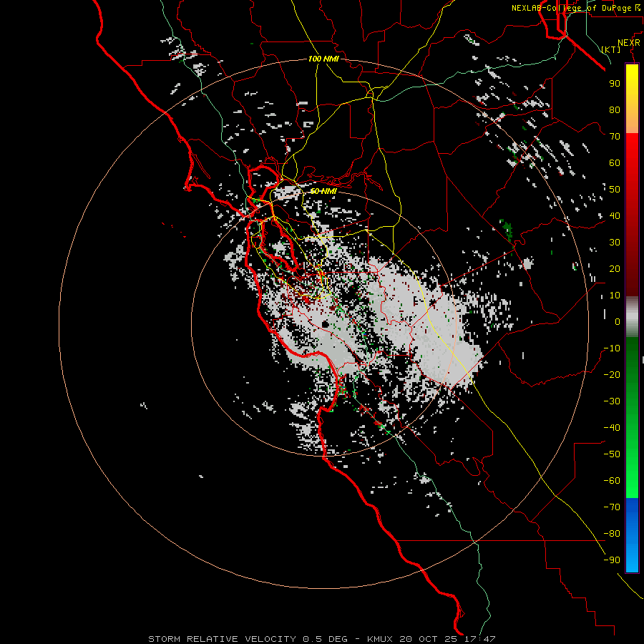Image resolution: width=644 pixels, height=644 pixels.
Task: Click the 70 value on velocity scale
Action: point(615,137)
